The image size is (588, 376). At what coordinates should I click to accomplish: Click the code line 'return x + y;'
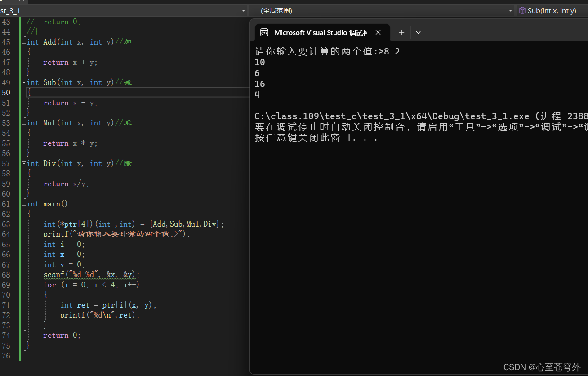click(70, 62)
